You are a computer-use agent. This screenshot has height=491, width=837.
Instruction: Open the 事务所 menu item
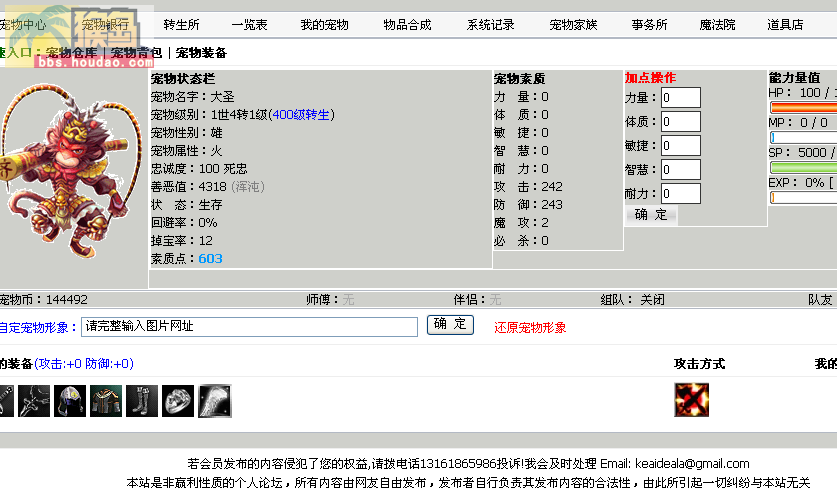click(x=649, y=25)
